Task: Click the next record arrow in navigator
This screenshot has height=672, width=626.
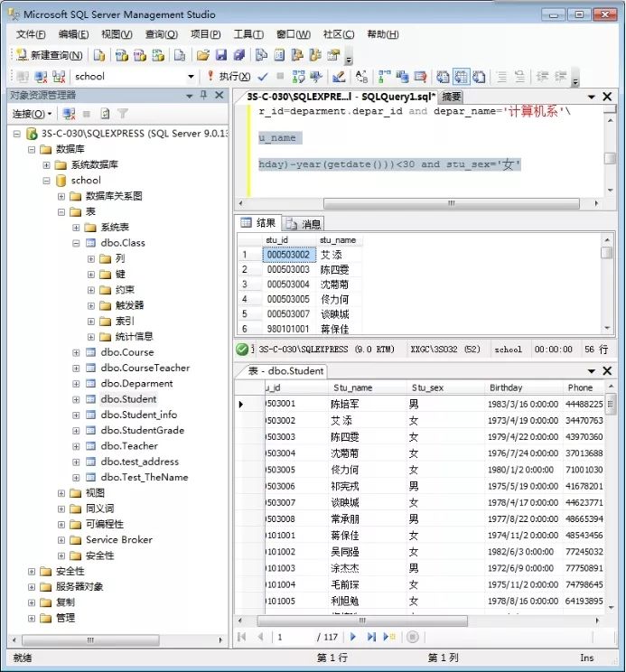Action: (353, 637)
